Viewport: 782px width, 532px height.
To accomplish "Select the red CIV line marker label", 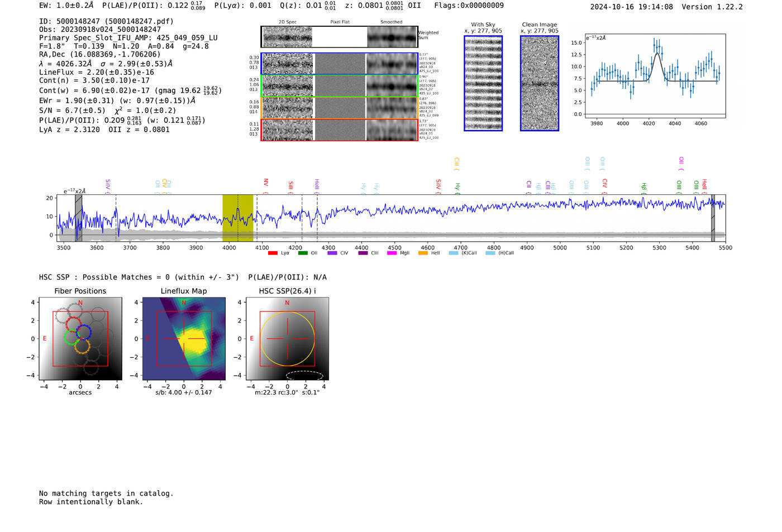I will pyautogui.click(x=604, y=183).
